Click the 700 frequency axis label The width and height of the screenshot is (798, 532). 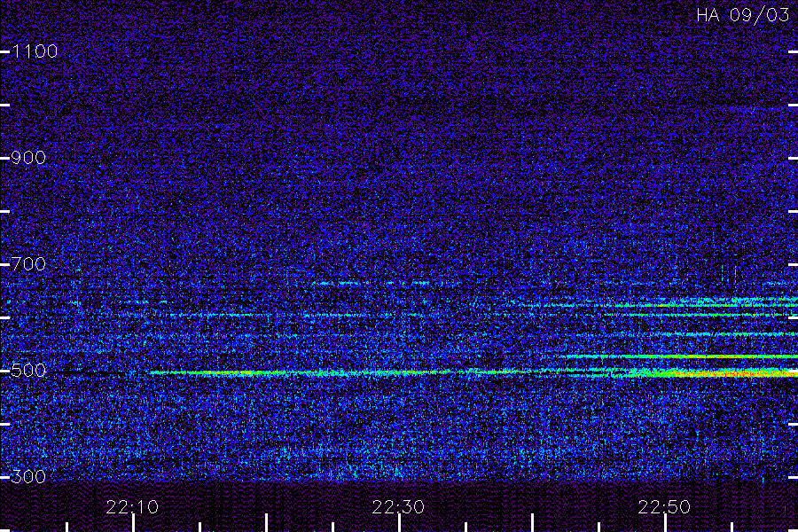pos(28,264)
